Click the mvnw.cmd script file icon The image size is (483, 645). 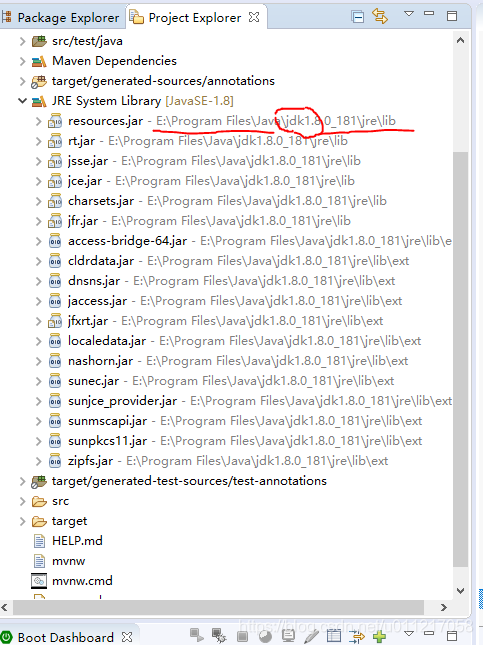(39, 581)
